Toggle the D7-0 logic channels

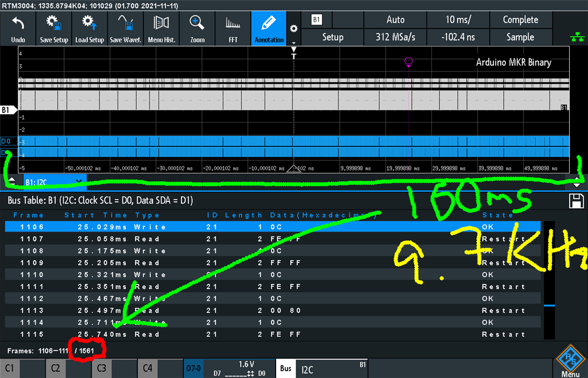click(194, 368)
